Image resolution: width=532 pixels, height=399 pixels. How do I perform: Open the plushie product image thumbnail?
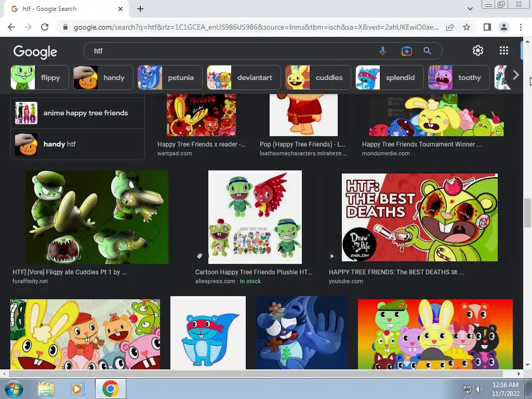coord(255,217)
